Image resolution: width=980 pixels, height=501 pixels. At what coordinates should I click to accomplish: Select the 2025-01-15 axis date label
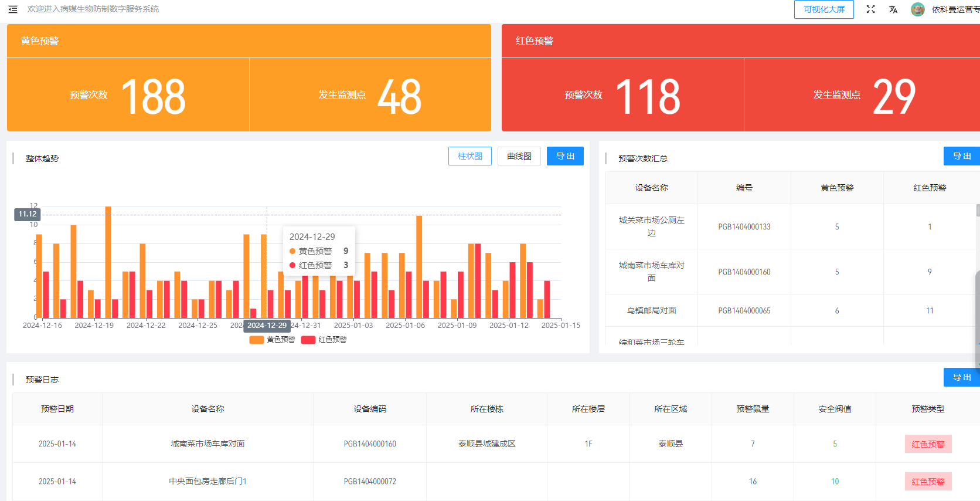click(561, 326)
